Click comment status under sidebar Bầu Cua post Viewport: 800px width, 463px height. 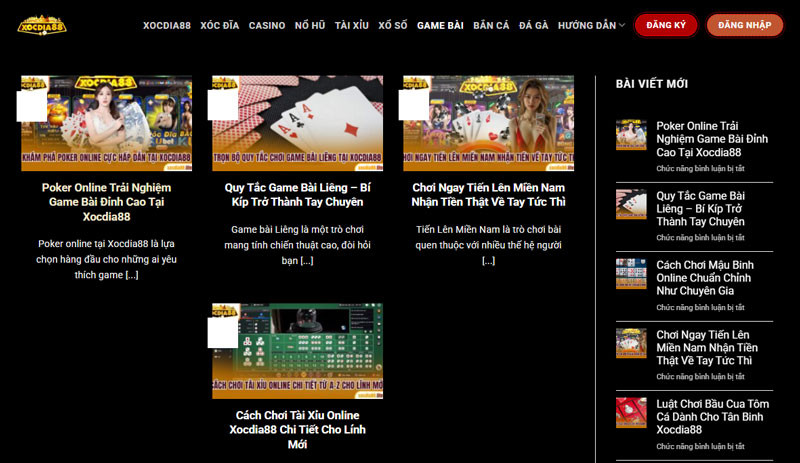[700, 446]
